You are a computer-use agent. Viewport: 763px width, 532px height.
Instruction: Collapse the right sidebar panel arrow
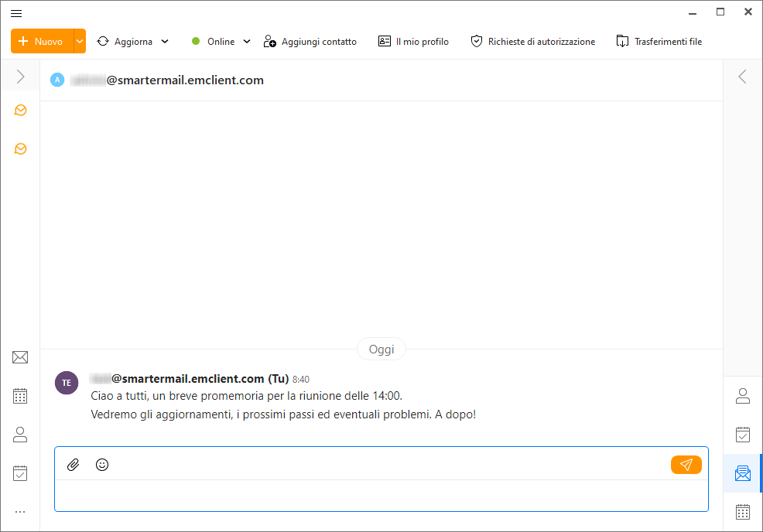click(x=742, y=77)
